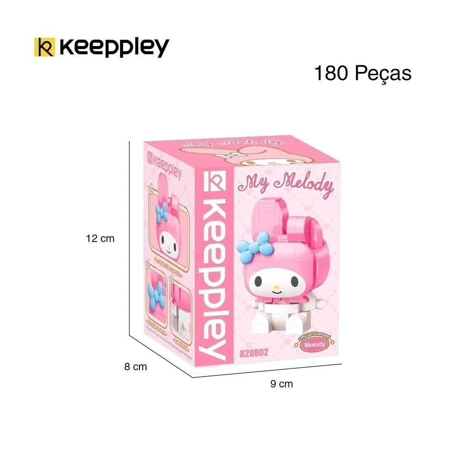Screen dimensions: 476x476
Task: Select the 180 Peças label
Action: pos(363,73)
